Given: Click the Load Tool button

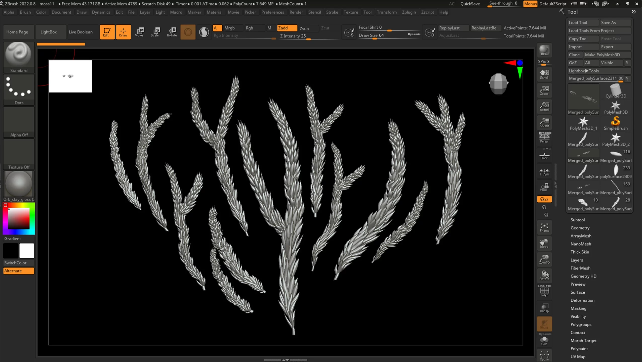Looking at the screenshot, I should point(583,23).
